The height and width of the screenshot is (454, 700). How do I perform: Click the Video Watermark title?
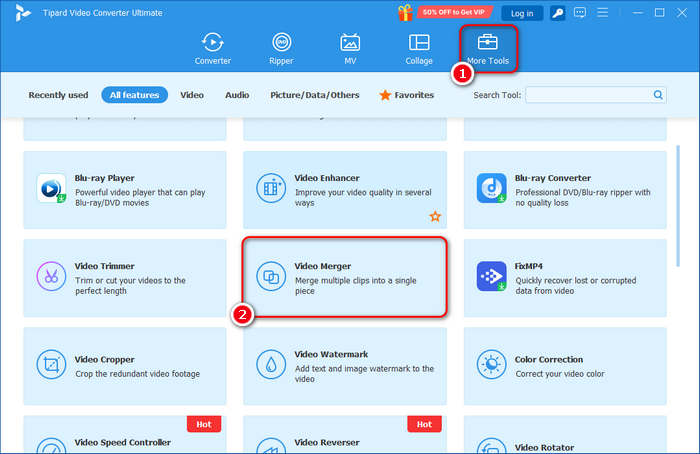(331, 354)
